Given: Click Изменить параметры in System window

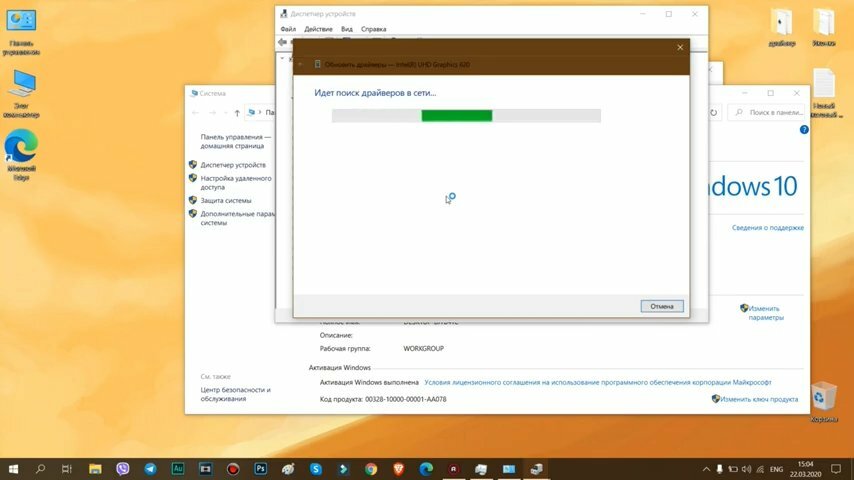Looking at the screenshot, I should (x=765, y=313).
